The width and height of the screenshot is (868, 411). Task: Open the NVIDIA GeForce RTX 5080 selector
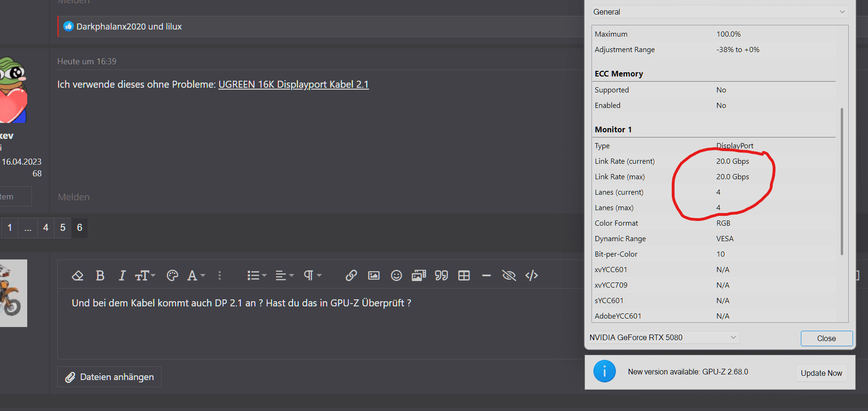click(663, 337)
